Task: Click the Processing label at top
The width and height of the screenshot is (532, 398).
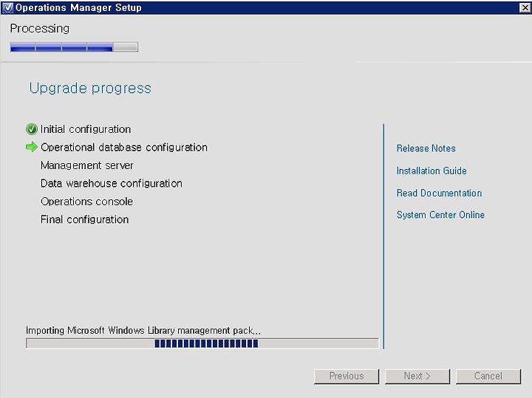Action: 40,29
